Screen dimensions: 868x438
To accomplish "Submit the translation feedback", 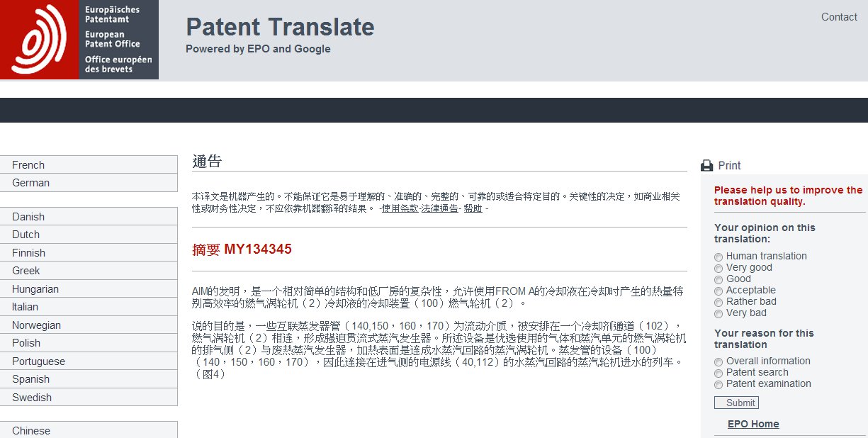I will [736, 403].
